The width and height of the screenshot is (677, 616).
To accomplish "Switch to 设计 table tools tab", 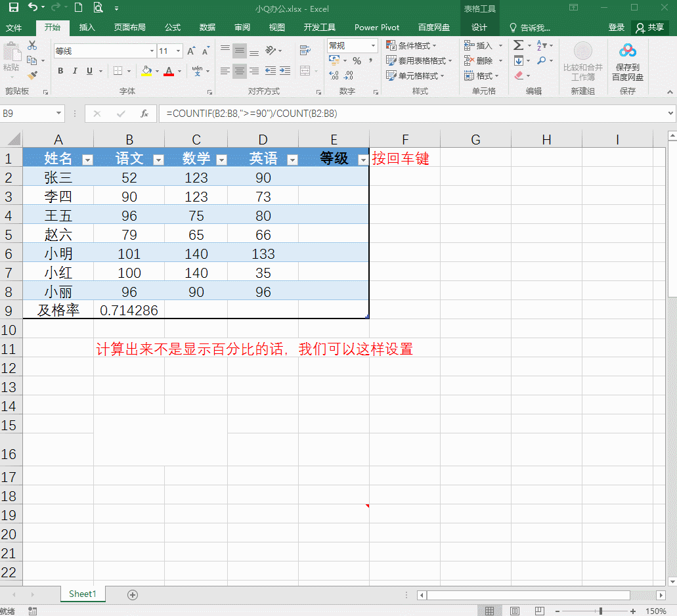I will [x=479, y=27].
